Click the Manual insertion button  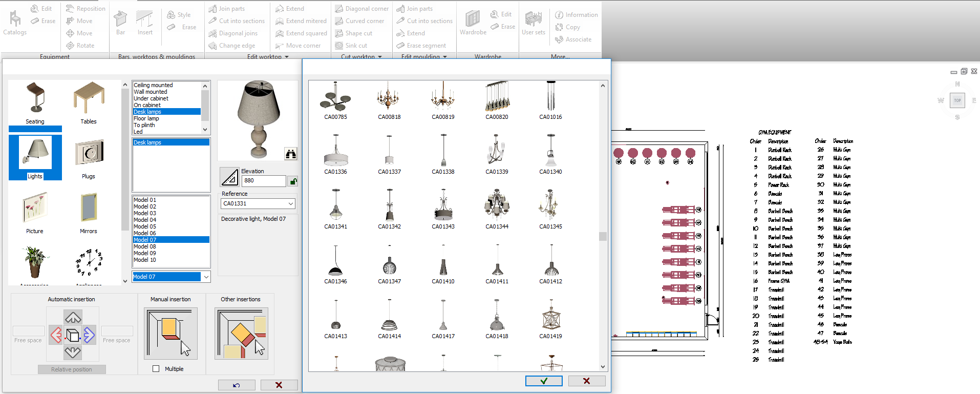[x=171, y=334]
